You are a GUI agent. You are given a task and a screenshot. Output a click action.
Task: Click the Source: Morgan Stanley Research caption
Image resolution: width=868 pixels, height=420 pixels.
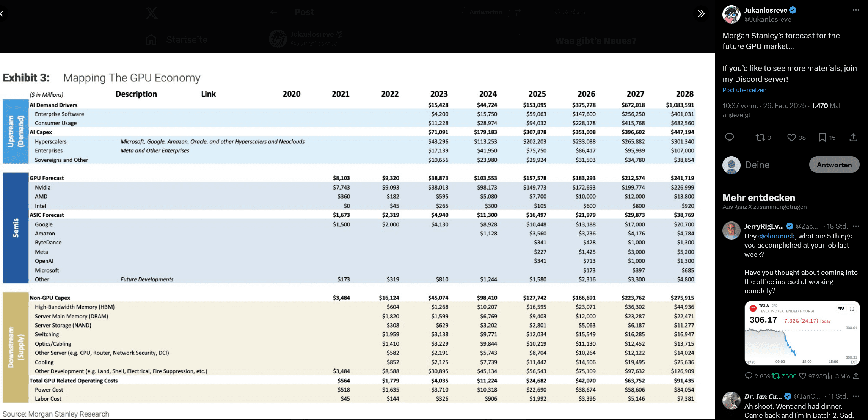56,414
